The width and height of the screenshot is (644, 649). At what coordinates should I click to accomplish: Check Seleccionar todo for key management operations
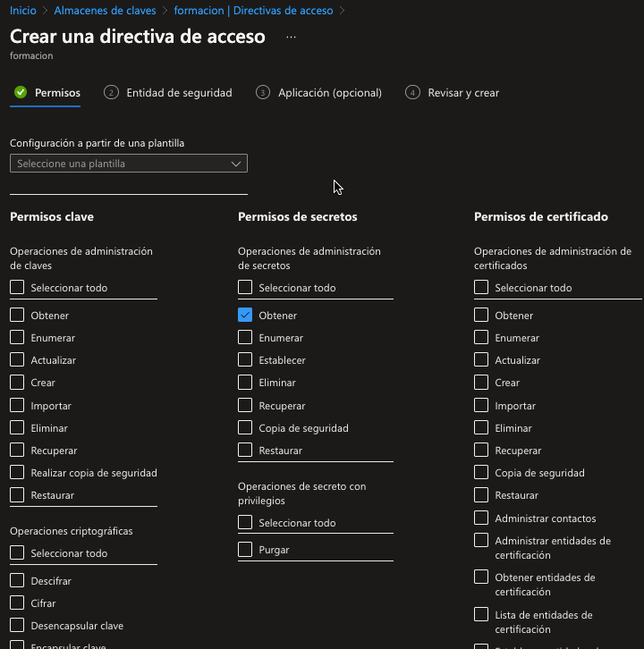[17, 288]
